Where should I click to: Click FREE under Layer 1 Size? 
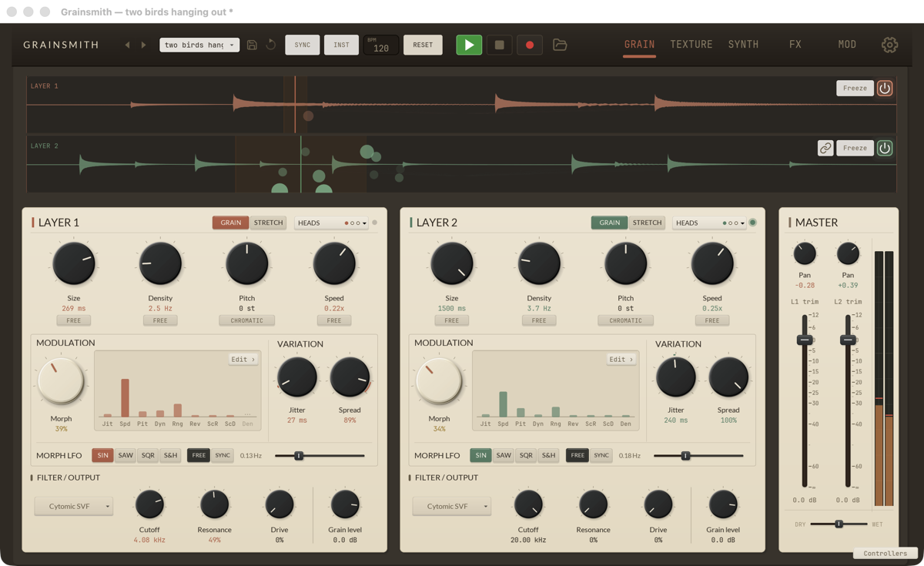click(74, 320)
